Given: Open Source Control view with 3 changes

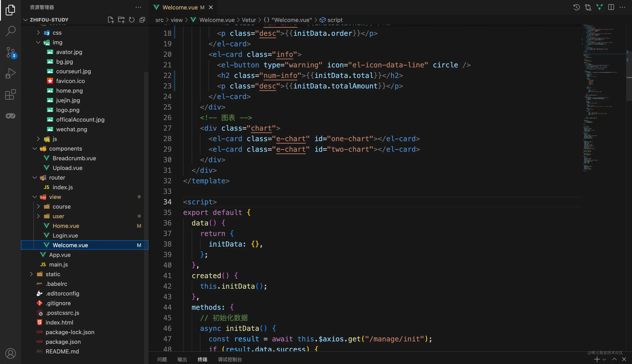Looking at the screenshot, I should tap(11, 52).
